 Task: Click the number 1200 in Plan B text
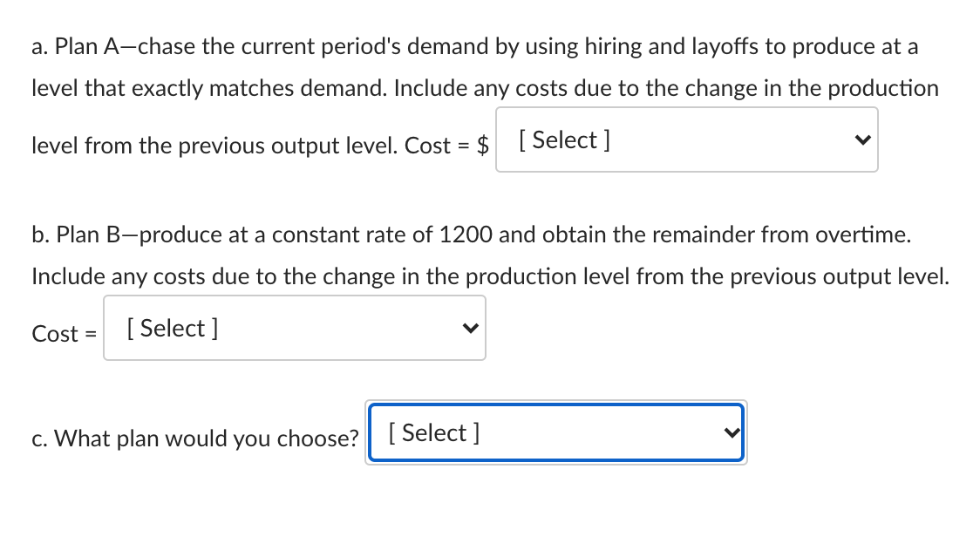tap(469, 235)
